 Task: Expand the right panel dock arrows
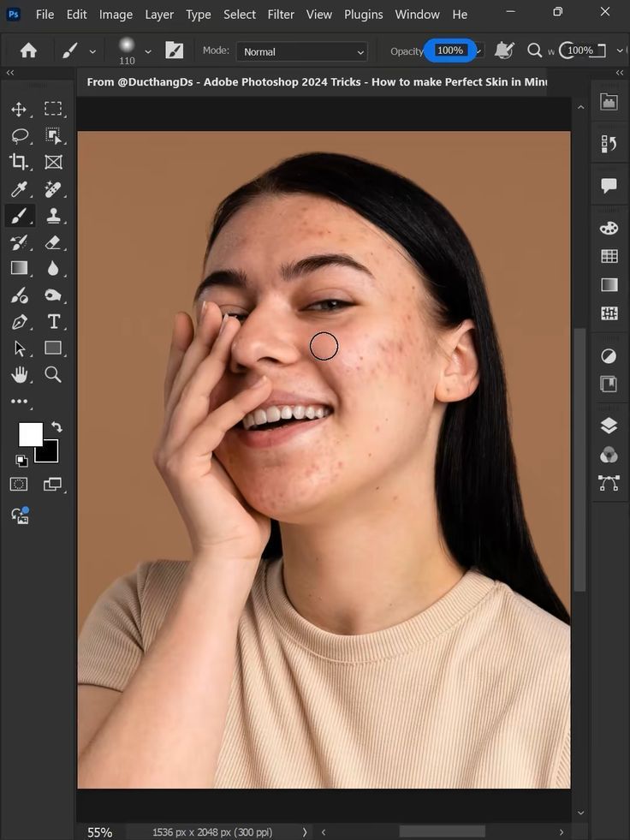619,72
